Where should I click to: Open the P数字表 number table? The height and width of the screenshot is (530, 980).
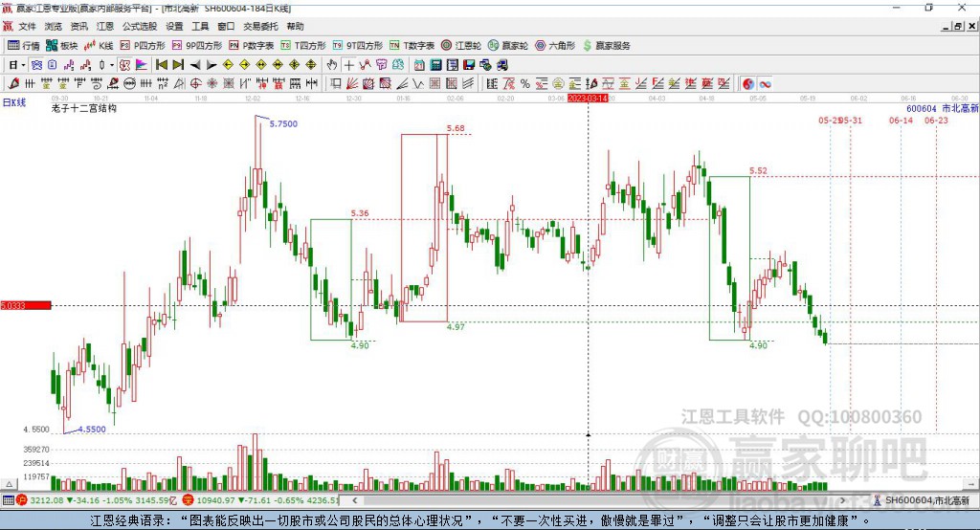point(252,45)
